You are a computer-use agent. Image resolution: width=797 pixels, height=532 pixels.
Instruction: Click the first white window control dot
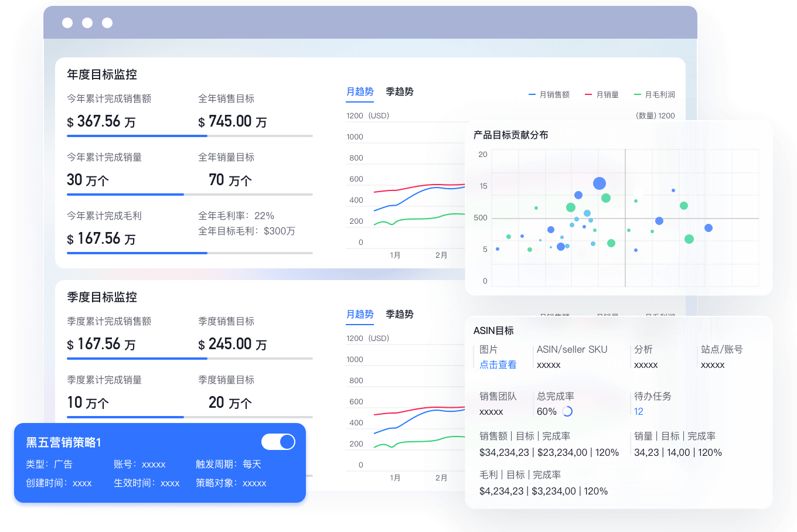67,23
